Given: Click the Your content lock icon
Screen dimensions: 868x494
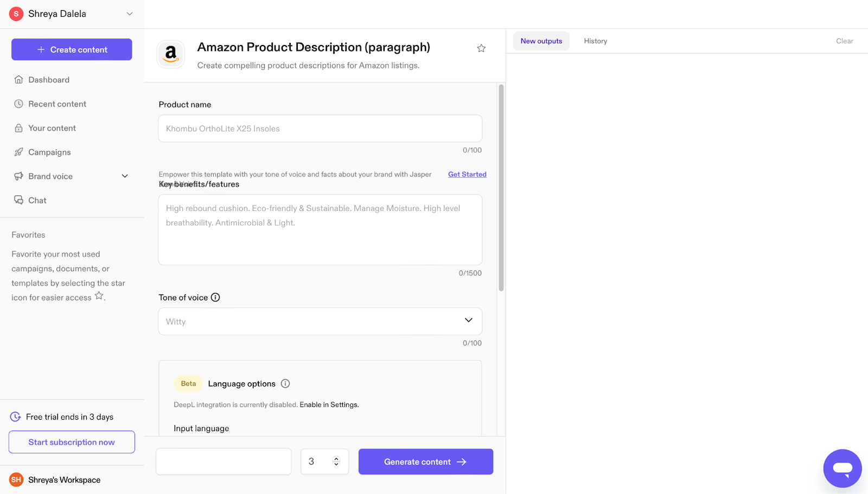Looking at the screenshot, I should click(x=18, y=128).
